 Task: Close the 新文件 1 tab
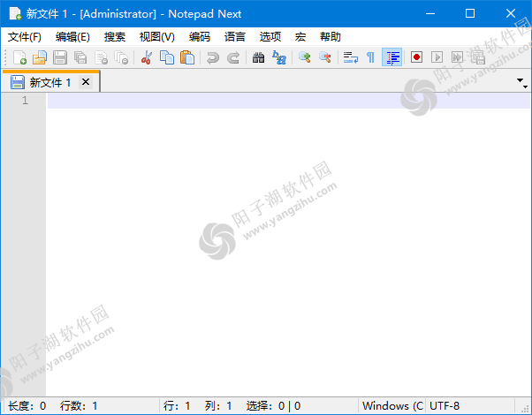coord(86,82)
